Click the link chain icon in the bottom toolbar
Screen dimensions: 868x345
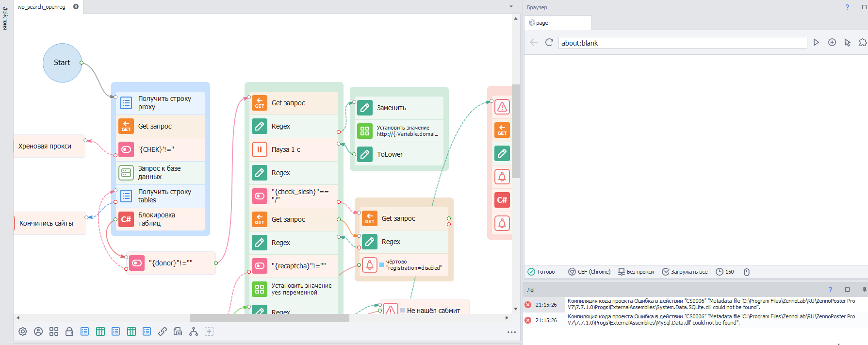163,331
